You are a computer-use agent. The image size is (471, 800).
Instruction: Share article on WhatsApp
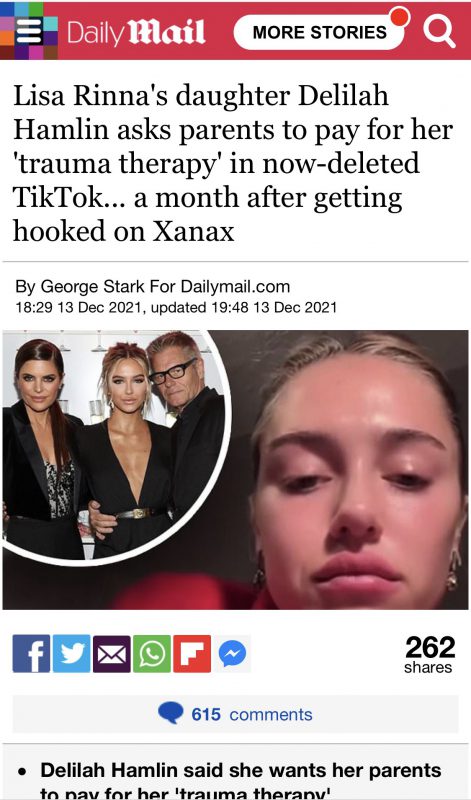tap(152, 654)
